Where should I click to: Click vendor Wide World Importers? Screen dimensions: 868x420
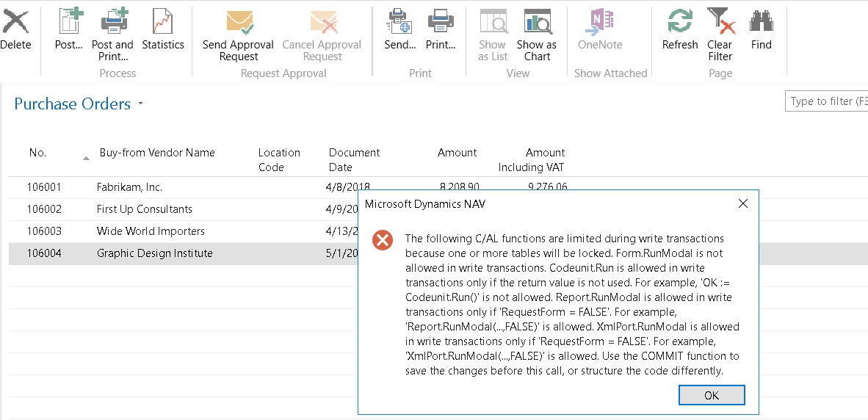click(x=151, y=231)
